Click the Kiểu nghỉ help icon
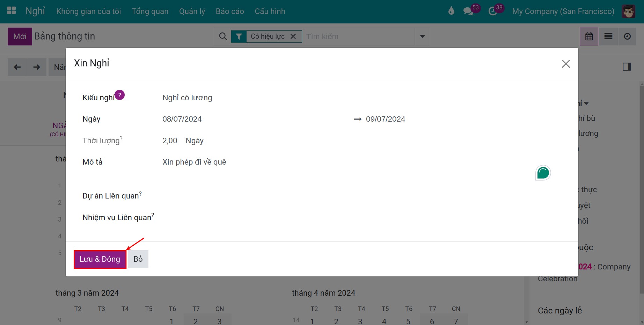 click(x=119, y=95)
